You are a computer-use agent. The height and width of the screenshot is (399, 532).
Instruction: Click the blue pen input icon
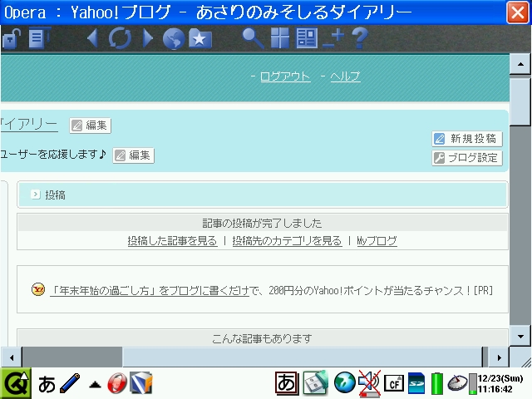click(70, 383)
